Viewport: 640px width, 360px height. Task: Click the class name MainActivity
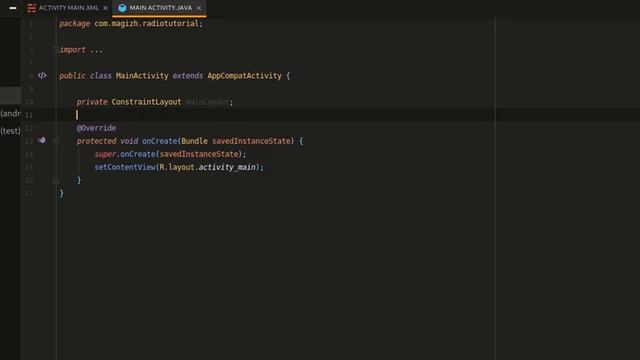(142, 76)
